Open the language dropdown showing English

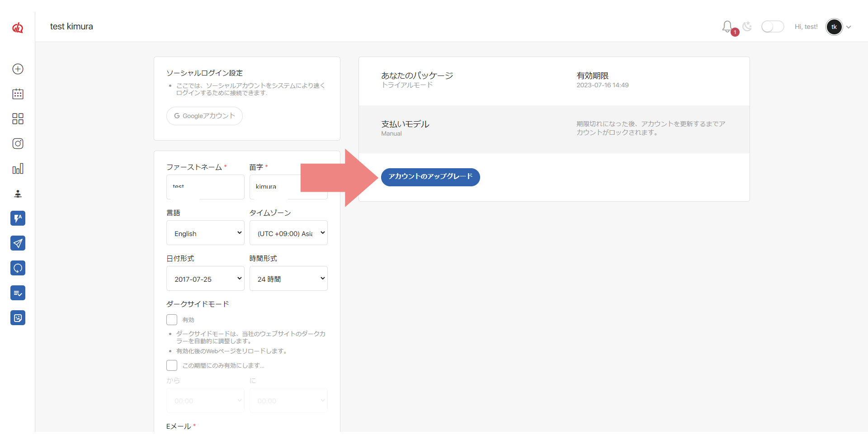click(205, 233)
